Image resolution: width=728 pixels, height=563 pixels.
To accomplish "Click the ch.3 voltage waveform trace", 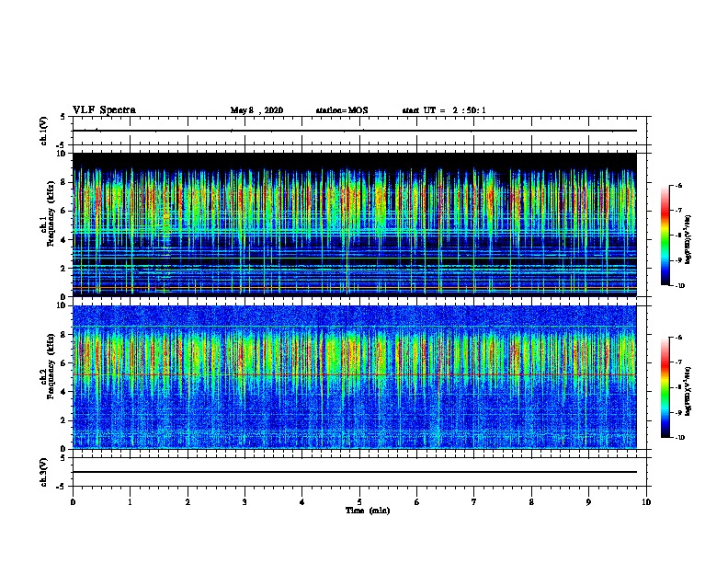I will pos(355,472).
